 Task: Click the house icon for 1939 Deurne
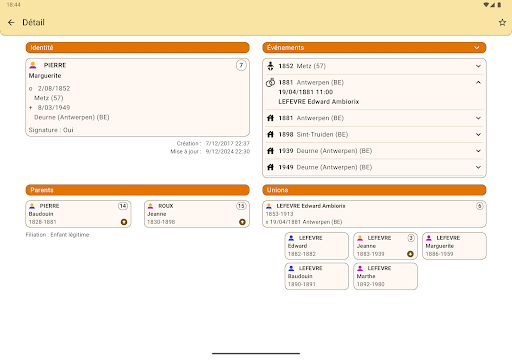click(x=270, y=151)
